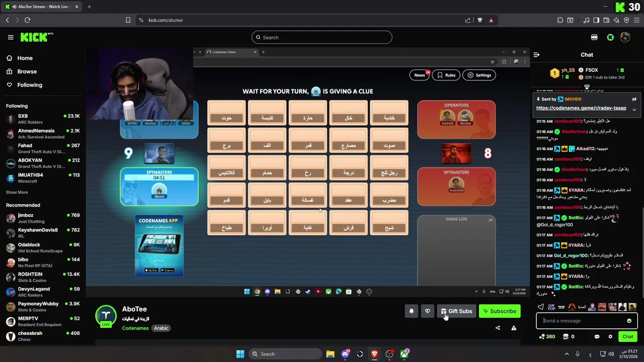Bookmark this page in the address bar
This screenshot has width=644, height=362.
point(128,20)
